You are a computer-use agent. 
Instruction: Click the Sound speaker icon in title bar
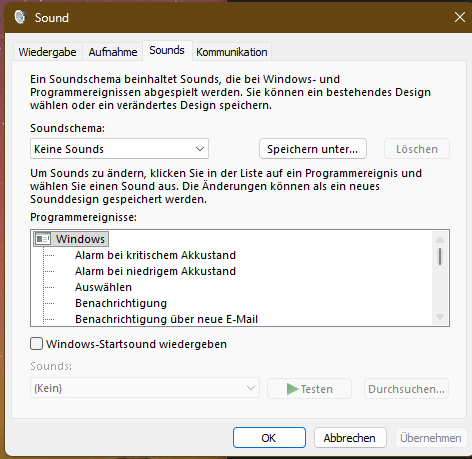[x=20, y=17]
